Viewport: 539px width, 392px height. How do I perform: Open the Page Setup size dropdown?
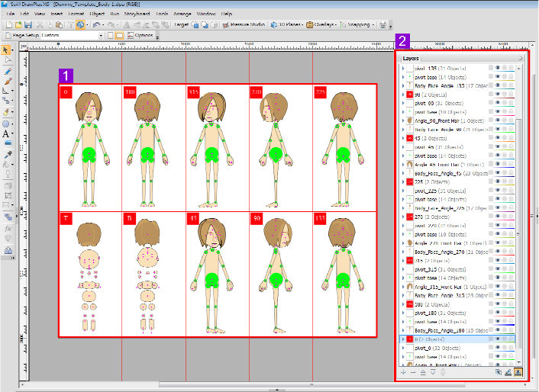click(x=102, y=36)
